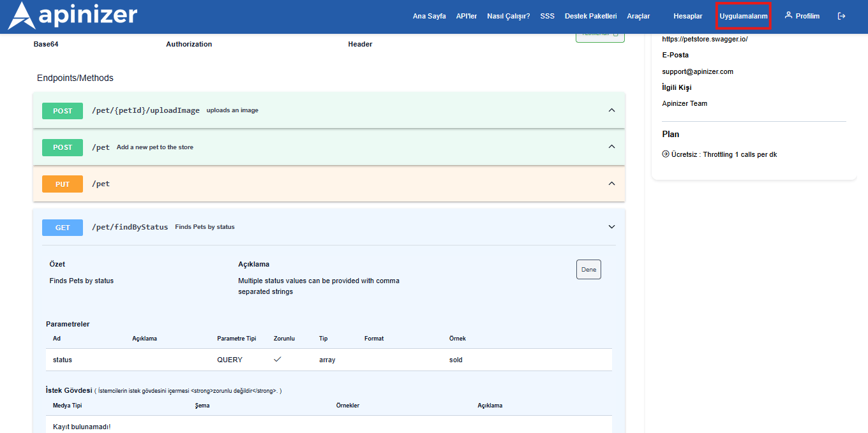Go to API'ler in the navigation
Image resolution: width=868 pixels, height=433 pixels.
coord(467,16)
